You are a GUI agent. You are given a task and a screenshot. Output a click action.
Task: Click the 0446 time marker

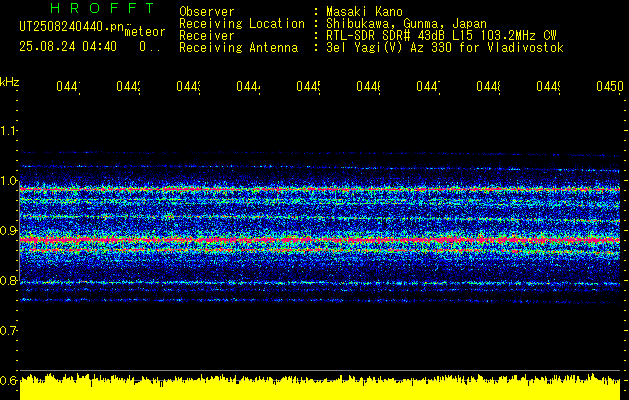tap(368, 86)
